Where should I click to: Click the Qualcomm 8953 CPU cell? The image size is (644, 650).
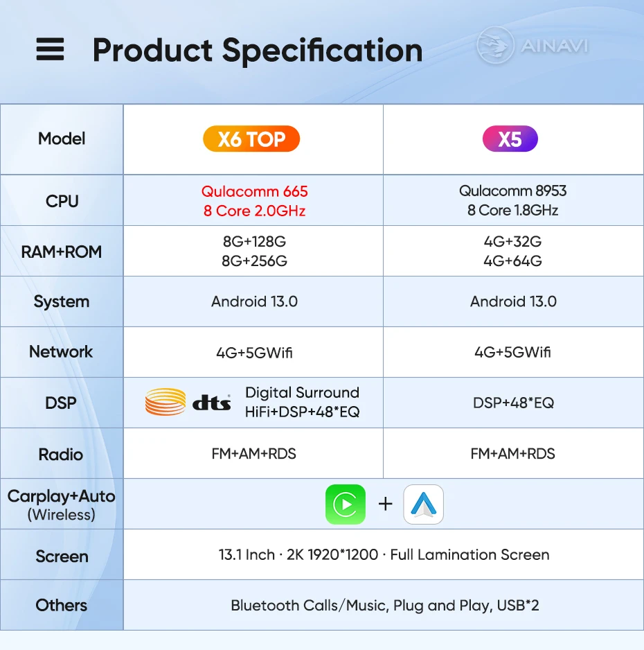tap(512, 201)
